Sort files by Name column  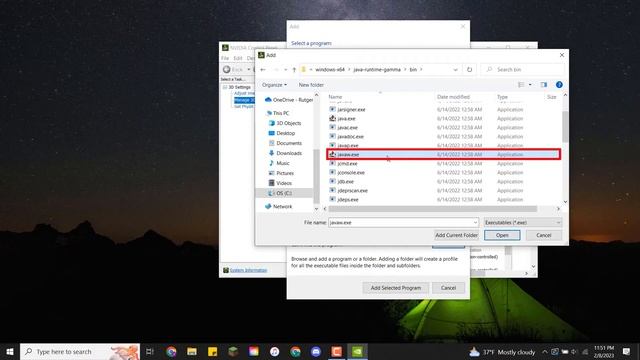point(335,97)
